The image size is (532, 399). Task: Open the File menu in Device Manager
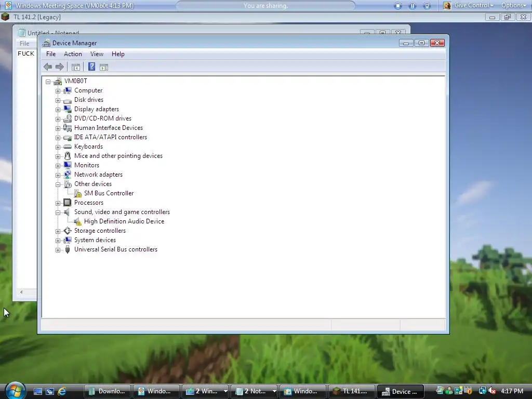51,54
